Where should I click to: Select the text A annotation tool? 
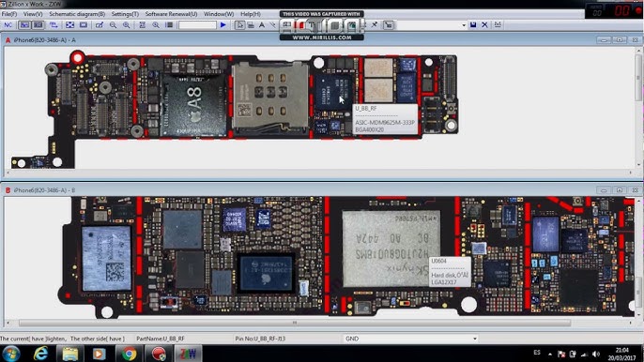coord(262,25)
